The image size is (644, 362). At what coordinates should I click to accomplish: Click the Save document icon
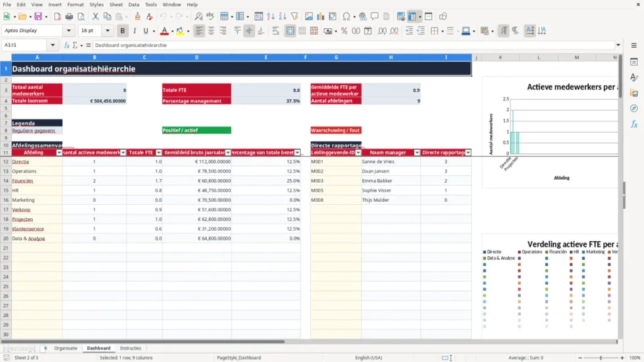[x=38, y=16]
